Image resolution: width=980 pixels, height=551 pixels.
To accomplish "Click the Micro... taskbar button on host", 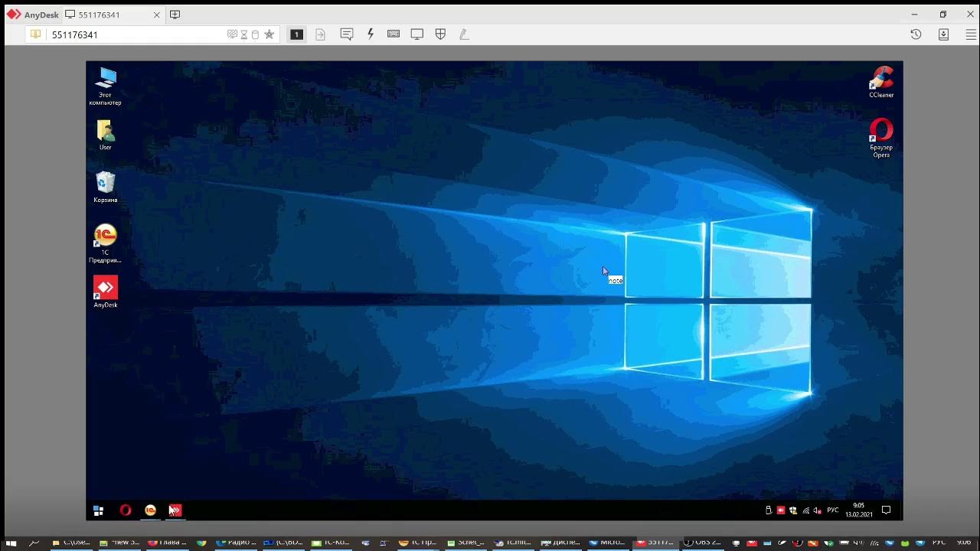I will [607, 543].
